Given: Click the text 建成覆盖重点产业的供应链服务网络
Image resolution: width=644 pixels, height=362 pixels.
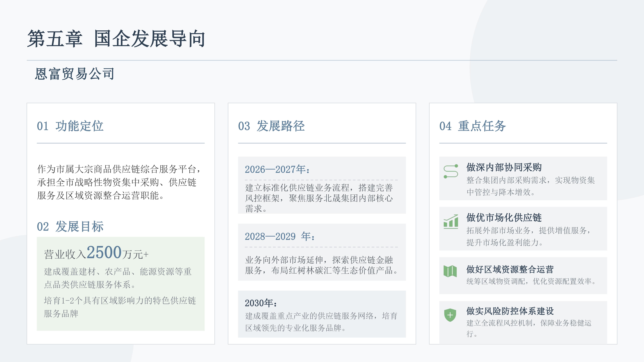Looking at the screenshot, I should [x=321, y=322].
